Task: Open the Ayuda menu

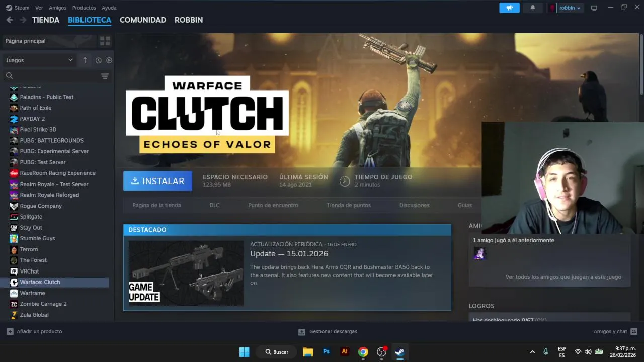Action: [109, 8]
